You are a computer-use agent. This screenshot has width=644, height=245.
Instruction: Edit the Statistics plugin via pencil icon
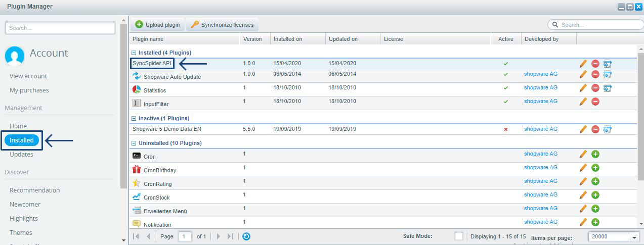coord(583,88)
